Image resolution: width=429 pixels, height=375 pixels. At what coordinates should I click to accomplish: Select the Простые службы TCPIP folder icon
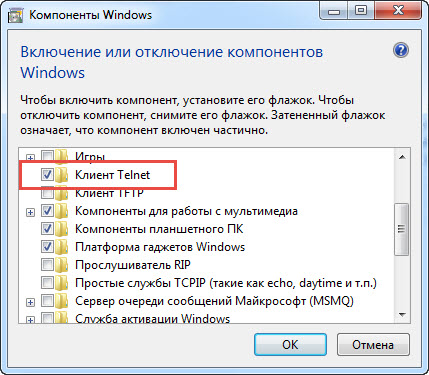click(x=62, y=283)
